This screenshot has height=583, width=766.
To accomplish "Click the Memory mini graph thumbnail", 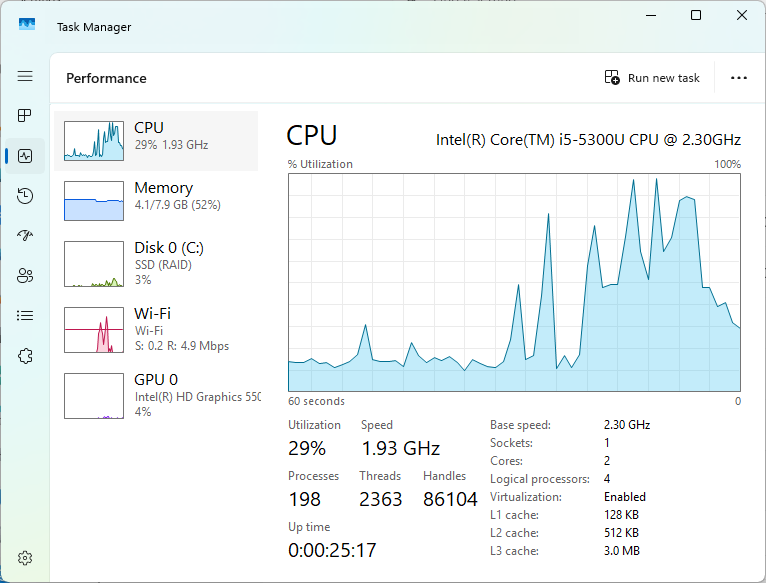I will 94,201.
